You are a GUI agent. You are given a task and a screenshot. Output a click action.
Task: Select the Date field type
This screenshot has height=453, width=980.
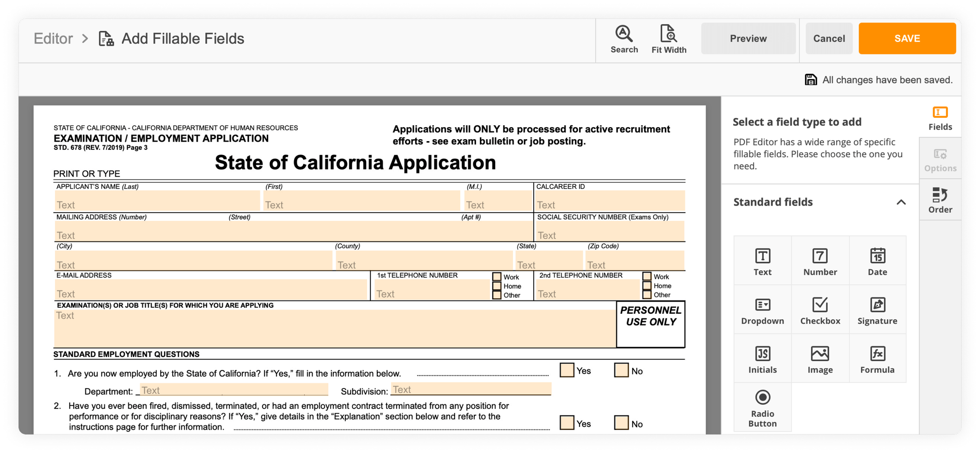[877, 261]
